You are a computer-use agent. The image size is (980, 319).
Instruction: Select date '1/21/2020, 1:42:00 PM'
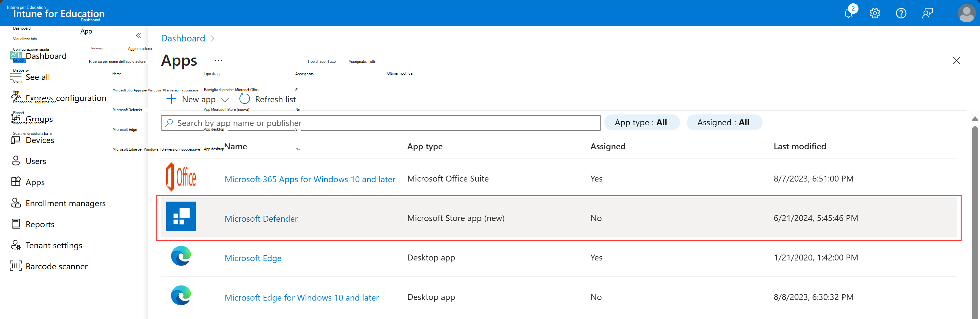tap(816, 258)
